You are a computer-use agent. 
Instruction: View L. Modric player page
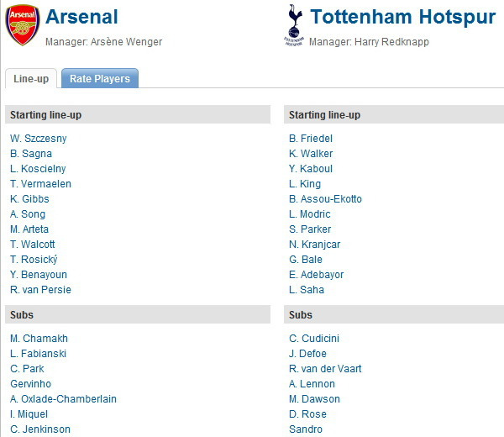click(x=309, y=214)
